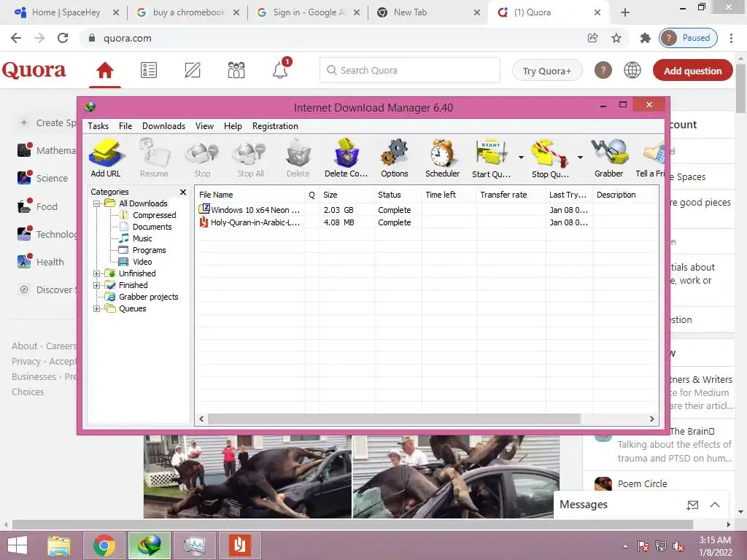Open Quora notifications bell
The width and height of the screenshot is (747, 560).
280,71
